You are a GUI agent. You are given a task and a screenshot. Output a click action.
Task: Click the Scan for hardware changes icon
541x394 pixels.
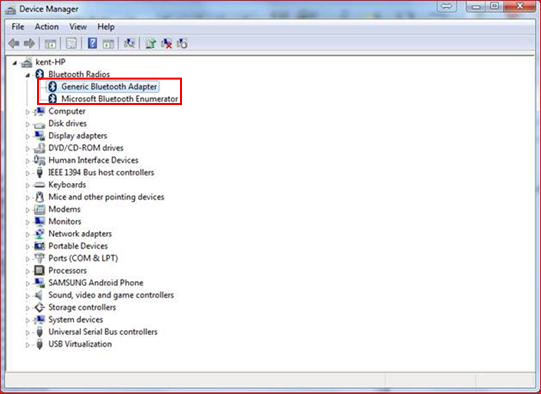129,43
